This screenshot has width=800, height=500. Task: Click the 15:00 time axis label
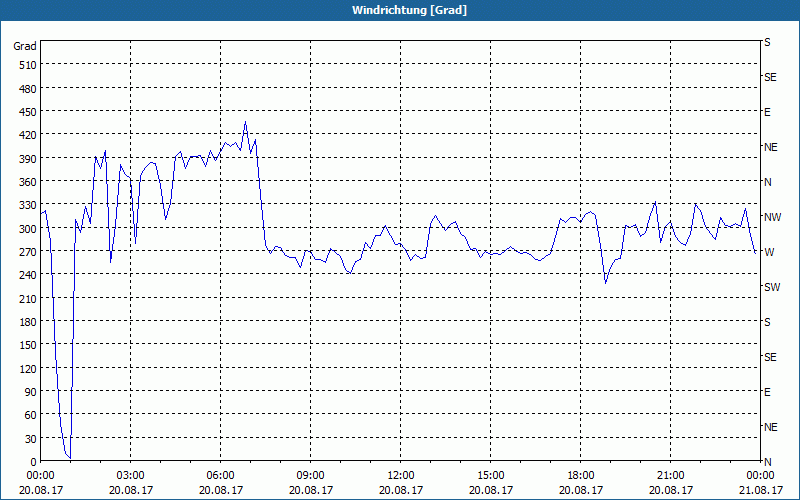click(490, 476)
